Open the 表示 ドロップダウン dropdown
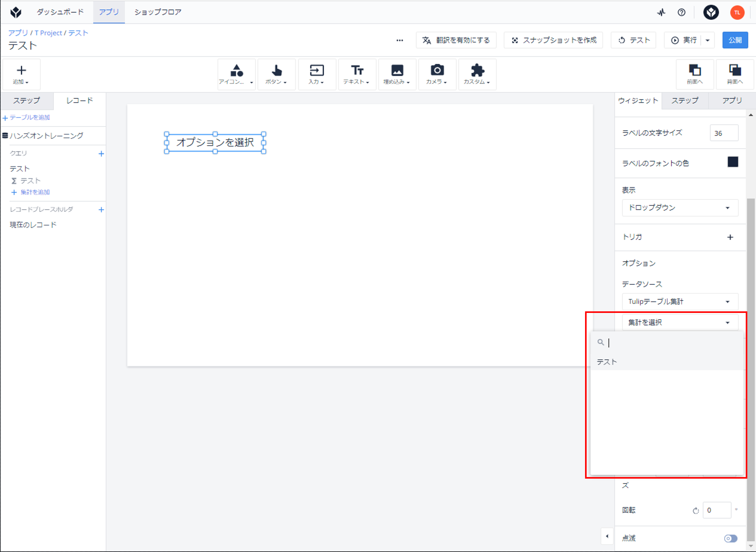Viewport: 756px width, 552px height. coord(680,208)
